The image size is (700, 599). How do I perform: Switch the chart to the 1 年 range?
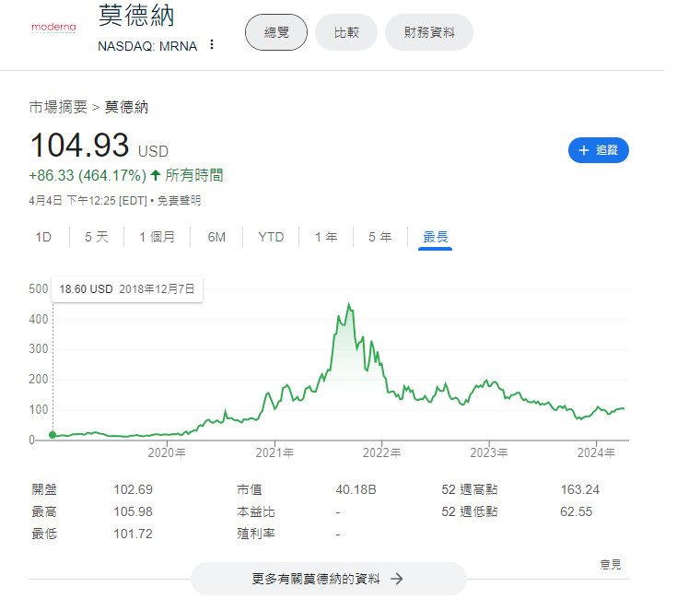(x=326, y=237)
